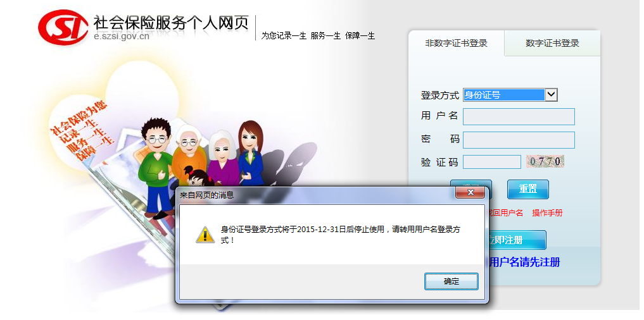
Task: Click the 重置 reset button
Action: pyautogui.click(x=527, y=189)
